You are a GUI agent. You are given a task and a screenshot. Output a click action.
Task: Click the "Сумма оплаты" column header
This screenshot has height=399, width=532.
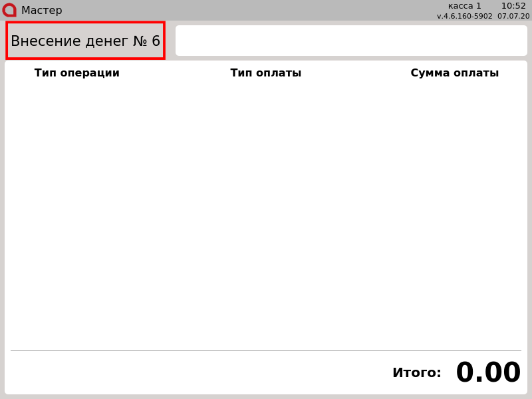click(454, 73)
